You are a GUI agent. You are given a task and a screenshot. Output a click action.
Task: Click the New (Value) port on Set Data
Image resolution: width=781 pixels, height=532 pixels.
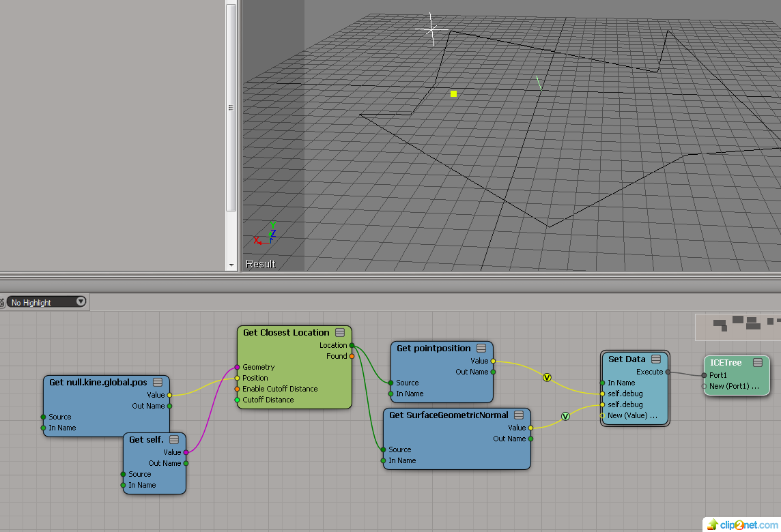point(602,415)
